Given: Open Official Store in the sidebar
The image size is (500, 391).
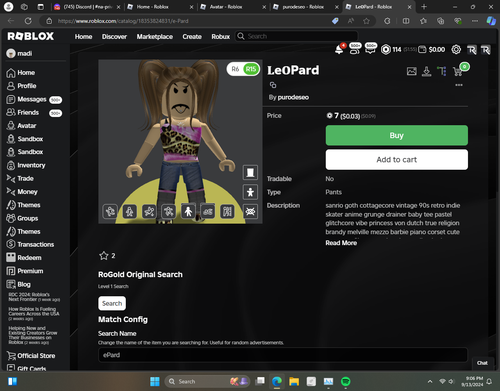Looking at the screenshot, I should pyautogui.click(x=31, y=356).
